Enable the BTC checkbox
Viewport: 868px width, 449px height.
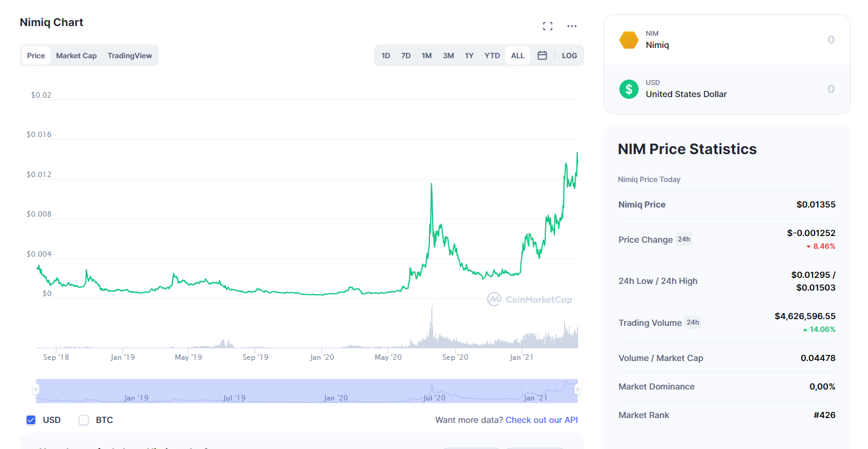tap(84, 420)
